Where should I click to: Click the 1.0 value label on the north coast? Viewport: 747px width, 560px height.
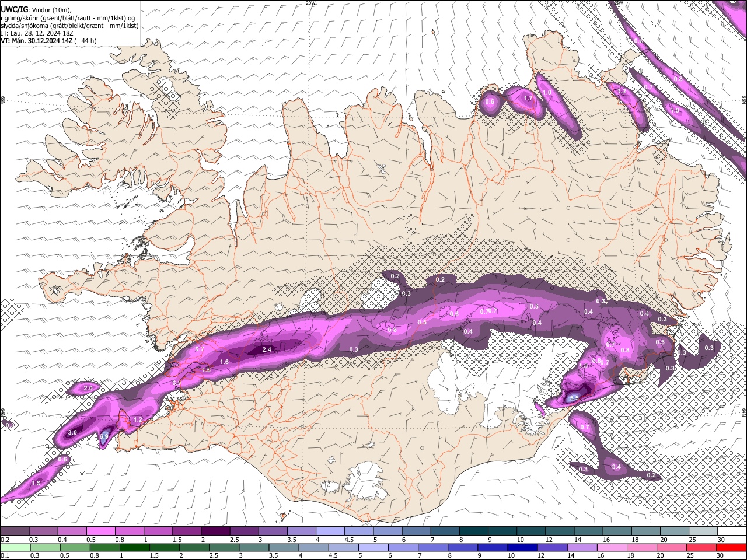(x=547, y=93)
